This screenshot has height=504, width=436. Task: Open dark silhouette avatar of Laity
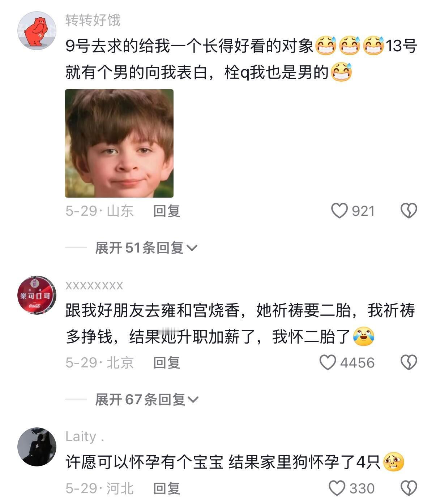37,447
